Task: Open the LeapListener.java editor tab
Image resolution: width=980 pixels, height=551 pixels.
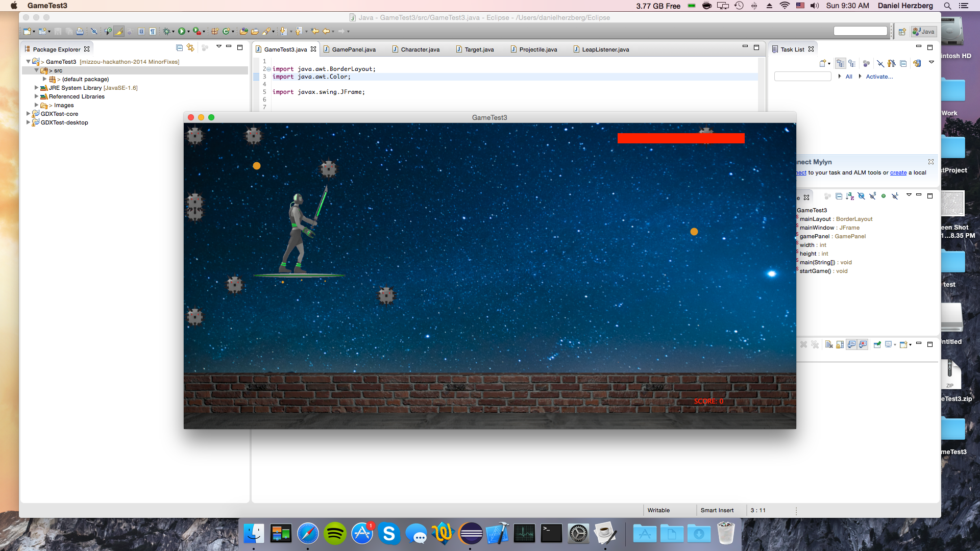Action: [605, 49]
